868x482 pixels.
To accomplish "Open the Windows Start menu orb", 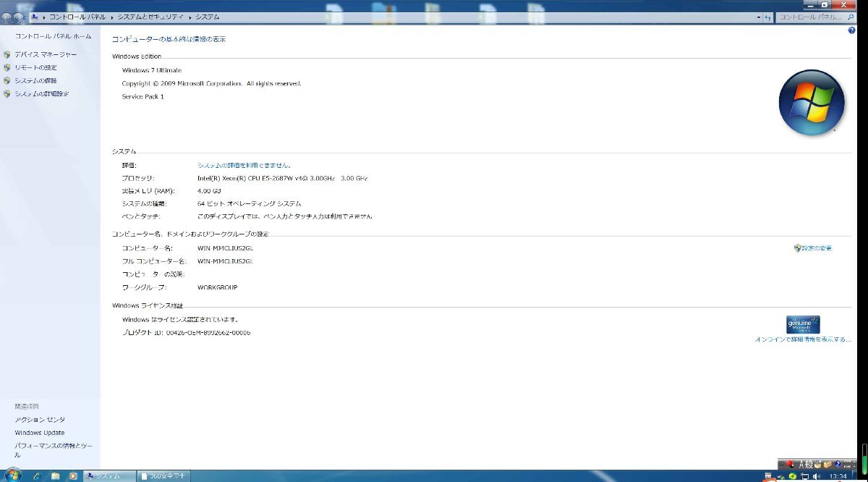I will (x=13, y=475).
